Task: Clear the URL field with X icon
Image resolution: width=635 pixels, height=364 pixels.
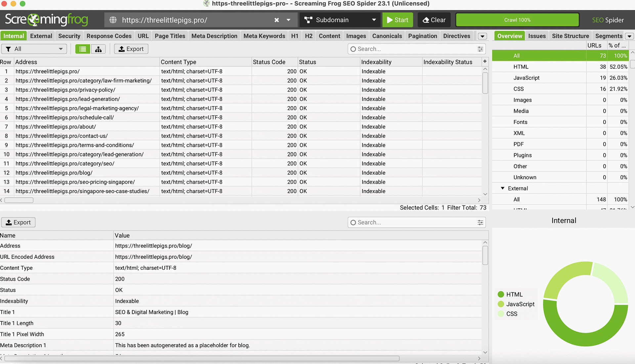Action: (276, 20)
